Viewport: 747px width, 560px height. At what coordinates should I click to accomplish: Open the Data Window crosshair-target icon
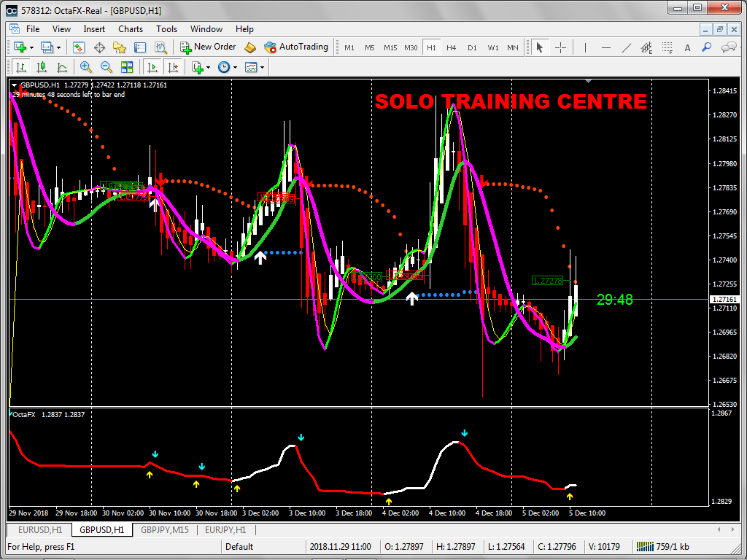(x=99, y=47)
